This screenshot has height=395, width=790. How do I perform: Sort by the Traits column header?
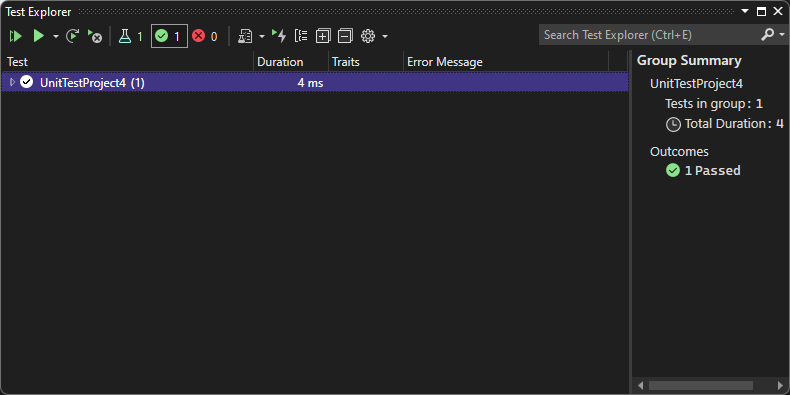tap(366, 61)
